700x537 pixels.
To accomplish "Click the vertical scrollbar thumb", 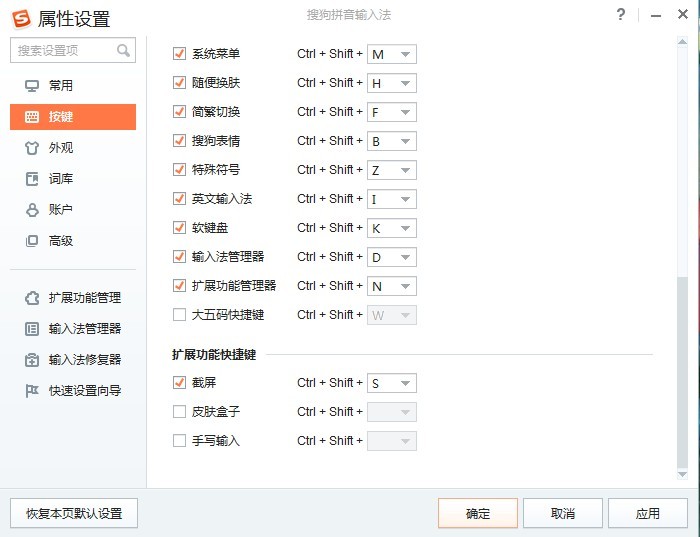I will pos(682,372).
